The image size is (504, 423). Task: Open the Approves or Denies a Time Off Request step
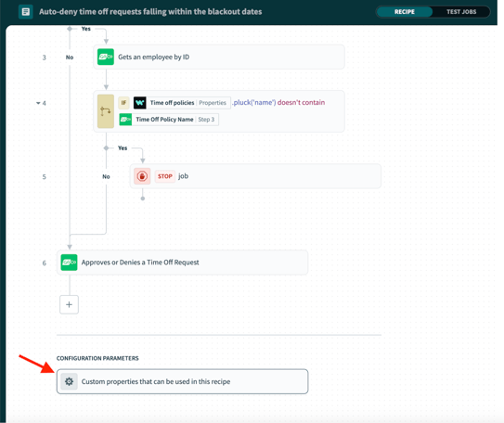[182, 263]
